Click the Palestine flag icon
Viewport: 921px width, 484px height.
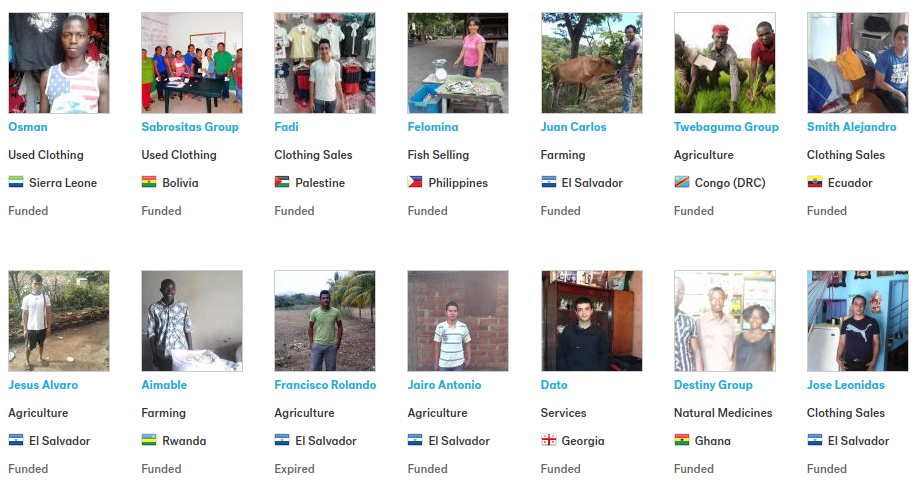282,182
